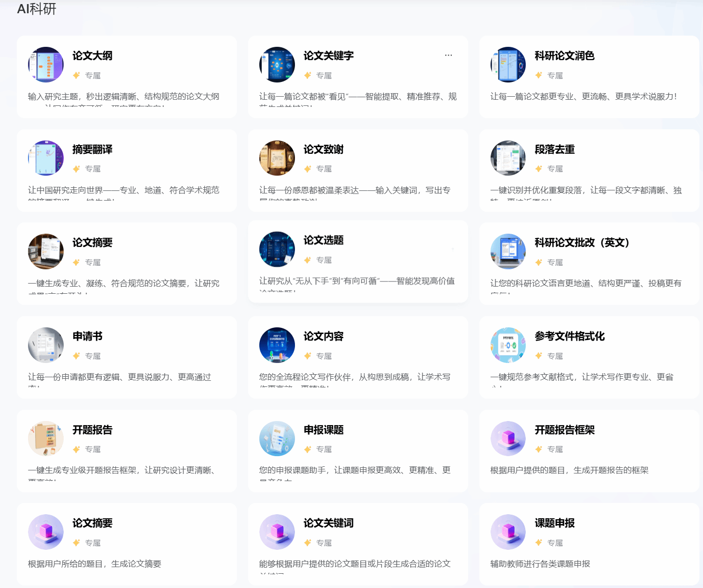Open the 参考文件格式化 tool icon
Image resolution: width=703 pixels, height=588 pixels.
pyautogui.click(x=508, y=345)
